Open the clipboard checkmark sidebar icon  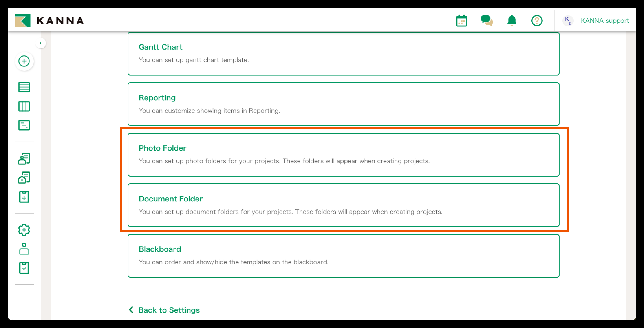24,268
